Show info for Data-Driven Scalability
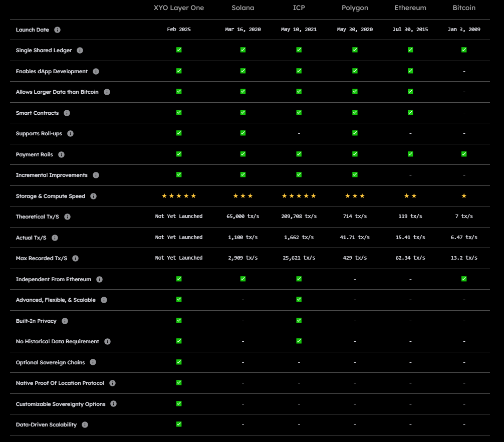The height and width of the screenshot is (442, 504). 85,424
